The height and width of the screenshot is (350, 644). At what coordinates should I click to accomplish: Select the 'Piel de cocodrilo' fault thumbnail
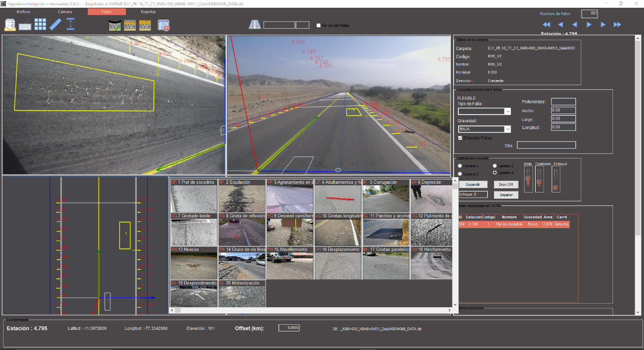194,199
